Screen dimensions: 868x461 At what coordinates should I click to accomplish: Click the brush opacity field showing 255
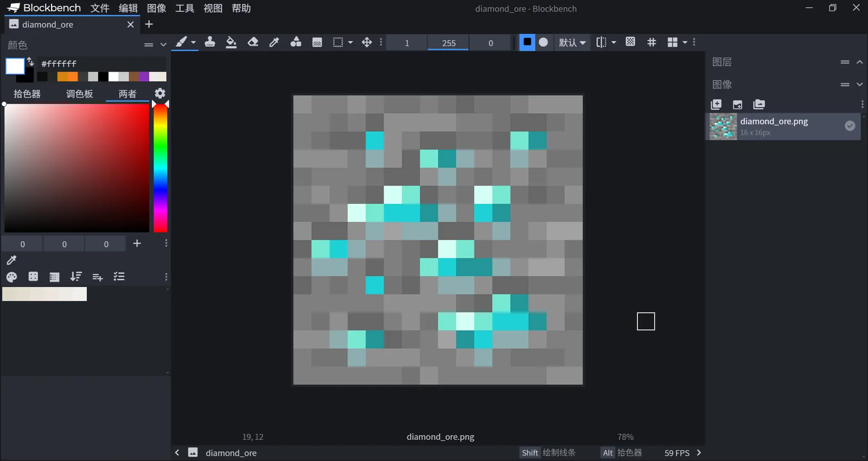[x=448, y=43]
